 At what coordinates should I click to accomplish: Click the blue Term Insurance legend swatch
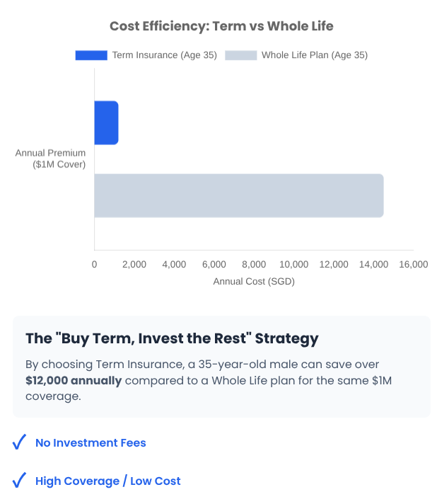pyautogui.click(x=91, y=55)
